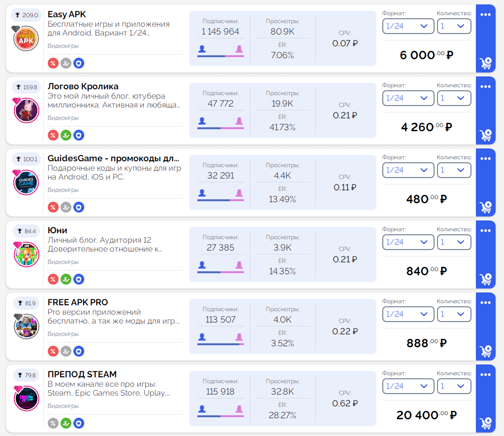
Task: Click the Логово Кролика avatar thumbnail
Action: click(x=27, y=110)
